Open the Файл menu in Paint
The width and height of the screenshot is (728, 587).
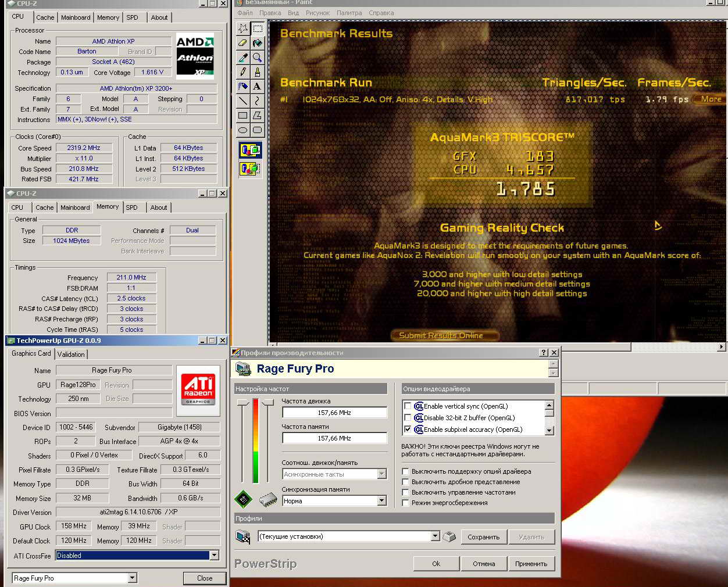click(245, 13)
